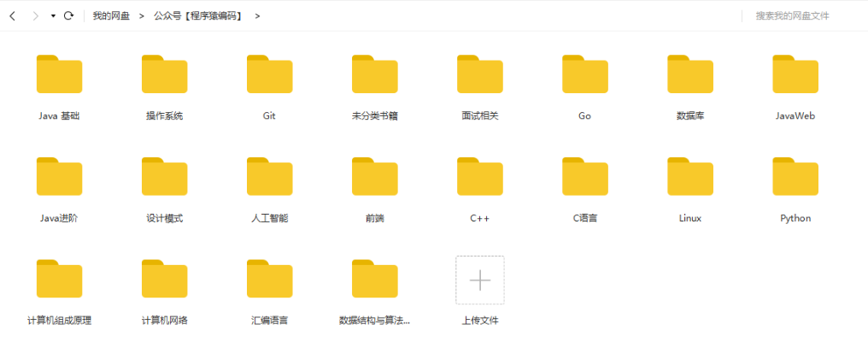Expand the chevron after 公众号【程序猿编码】
This screenshot has height=342, width=868.
pyautogui.click(x=257, y=16)
